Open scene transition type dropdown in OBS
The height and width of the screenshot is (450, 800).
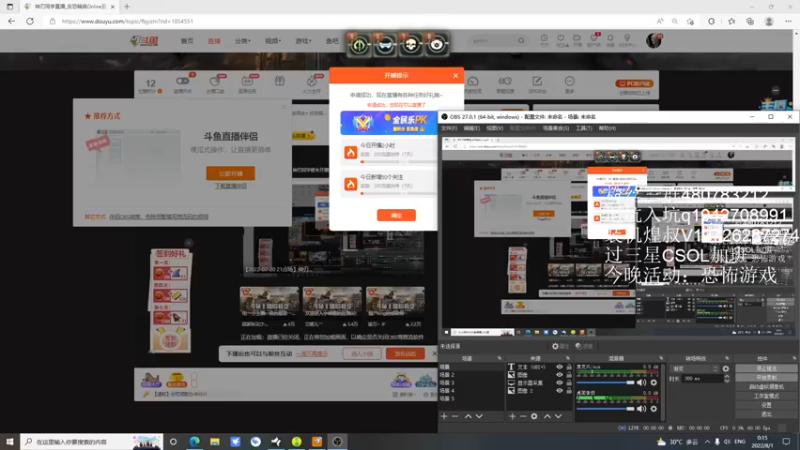coord(695,368)
